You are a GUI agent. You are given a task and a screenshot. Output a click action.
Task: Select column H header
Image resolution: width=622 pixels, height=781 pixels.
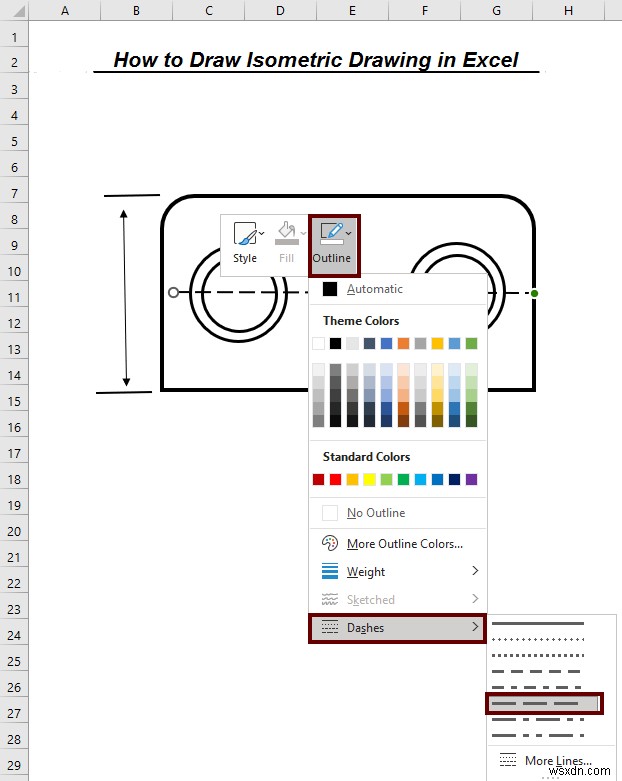click(568, 10)
